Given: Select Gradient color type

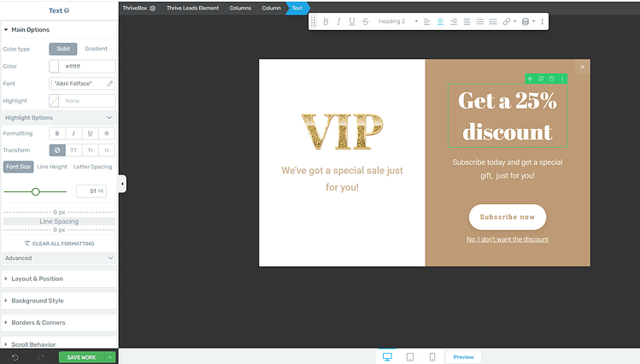Looking at the screenshot, I should 96,49.
